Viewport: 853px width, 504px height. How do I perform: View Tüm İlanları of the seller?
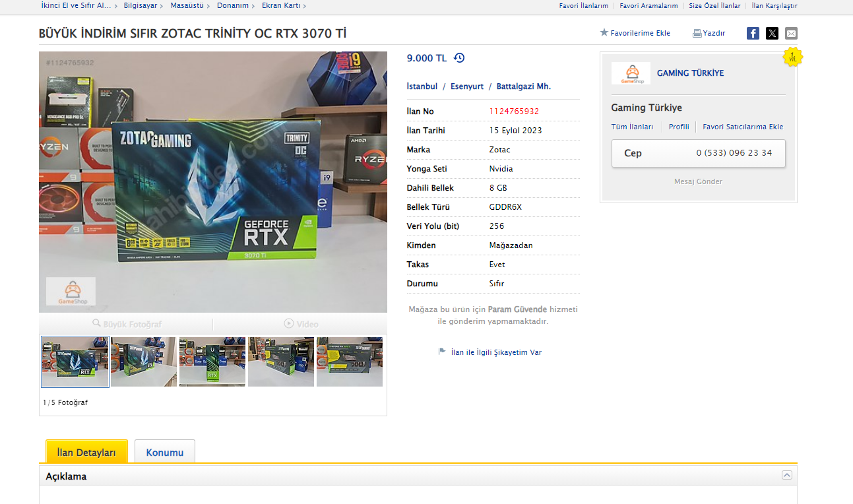point(632,127)
